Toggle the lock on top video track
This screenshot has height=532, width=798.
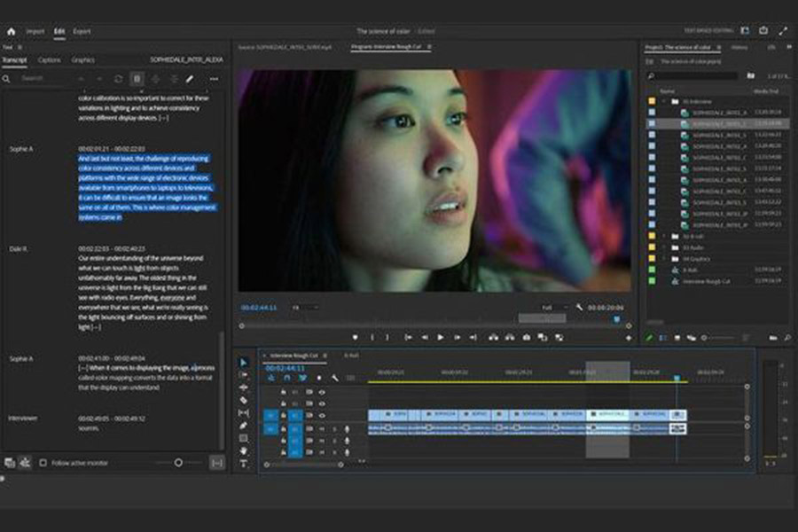(x=284, y=392)
